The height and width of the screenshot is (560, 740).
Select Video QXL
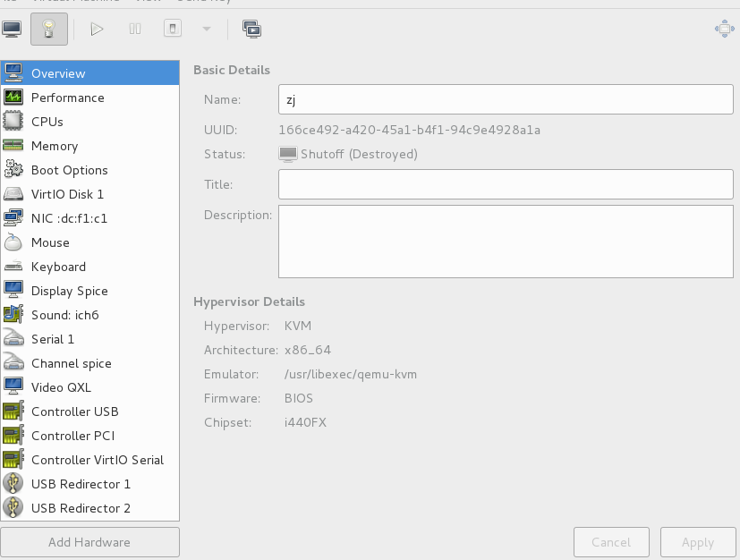[89, 386]
